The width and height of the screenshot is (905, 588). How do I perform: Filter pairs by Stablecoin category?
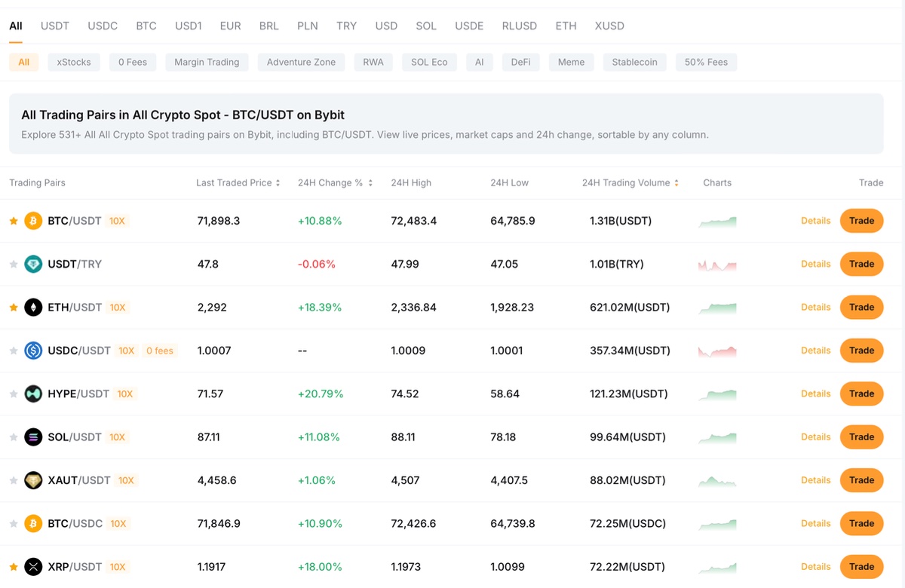[x=635, y=62]
